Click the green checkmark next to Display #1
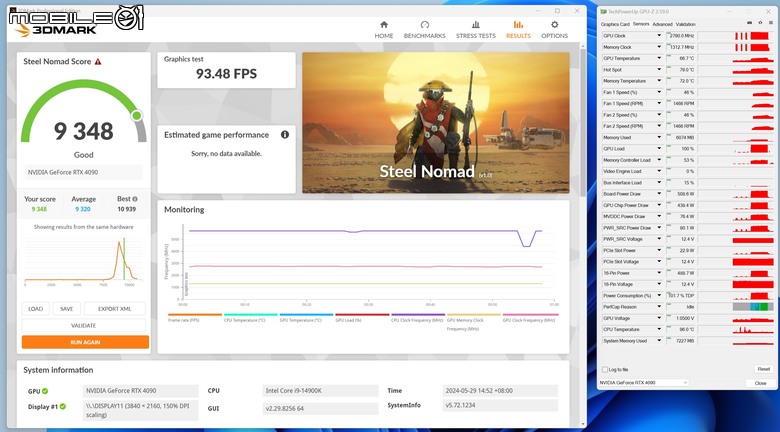This screenshot has width=780, height=432. [x=63, y=407]
